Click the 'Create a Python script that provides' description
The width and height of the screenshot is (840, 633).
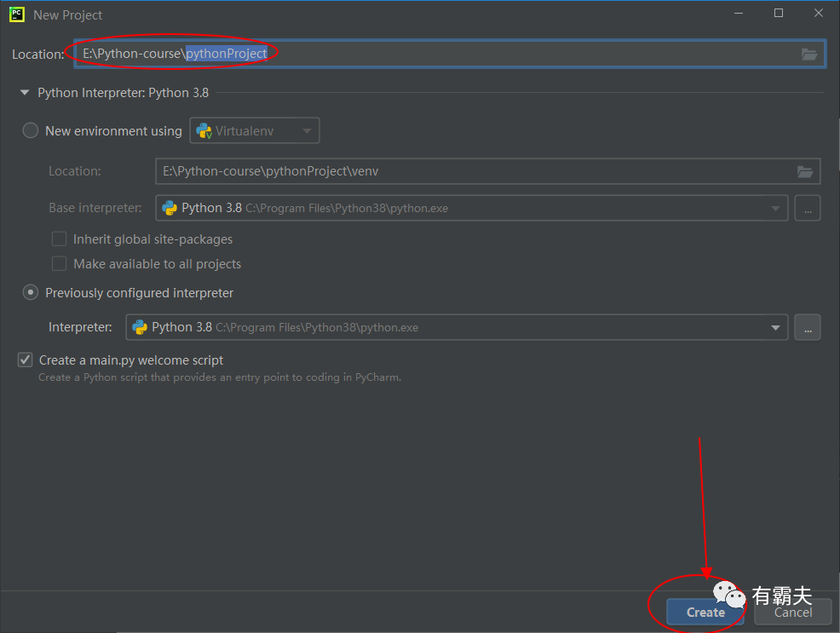(x=220, y=377)
